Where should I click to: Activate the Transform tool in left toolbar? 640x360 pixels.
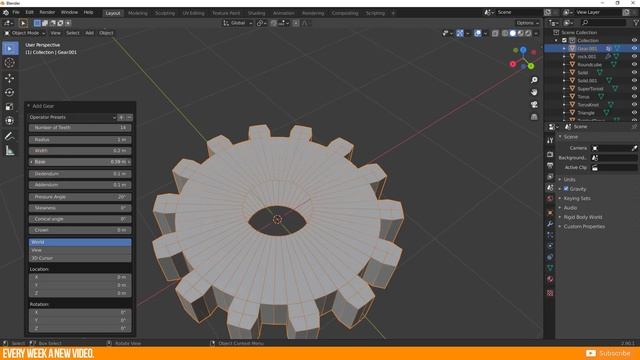click(10, 121)
